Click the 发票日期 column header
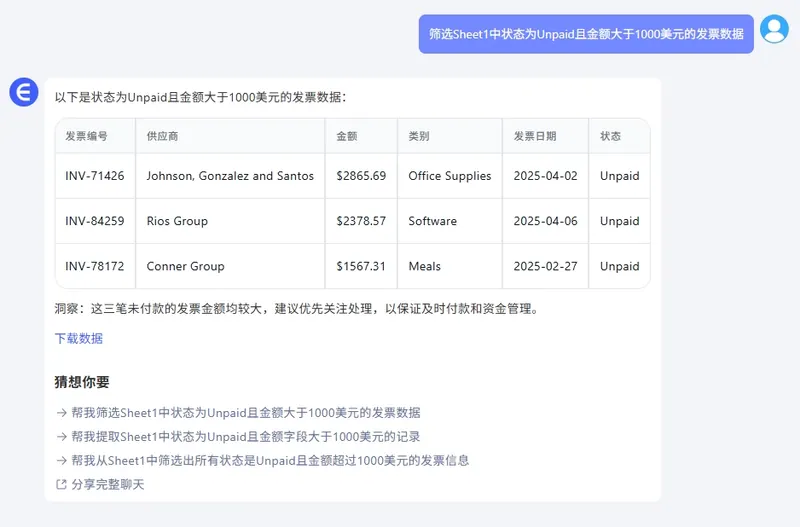 coord(535,136)
